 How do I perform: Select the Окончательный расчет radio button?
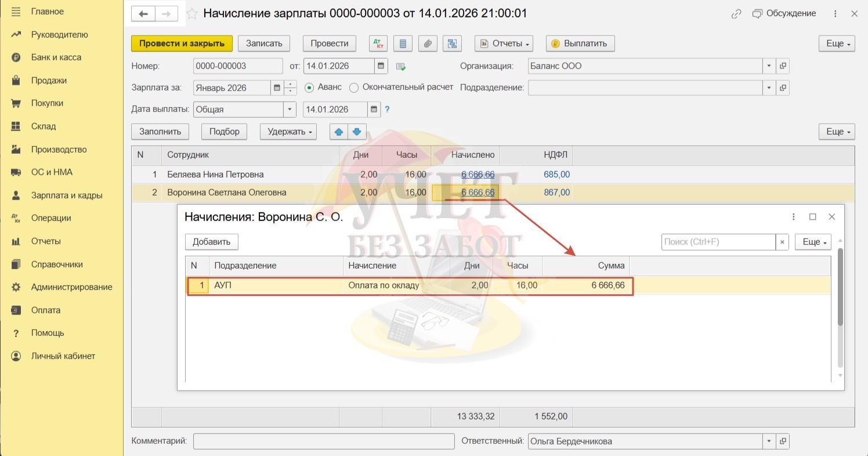coord(354,88)
